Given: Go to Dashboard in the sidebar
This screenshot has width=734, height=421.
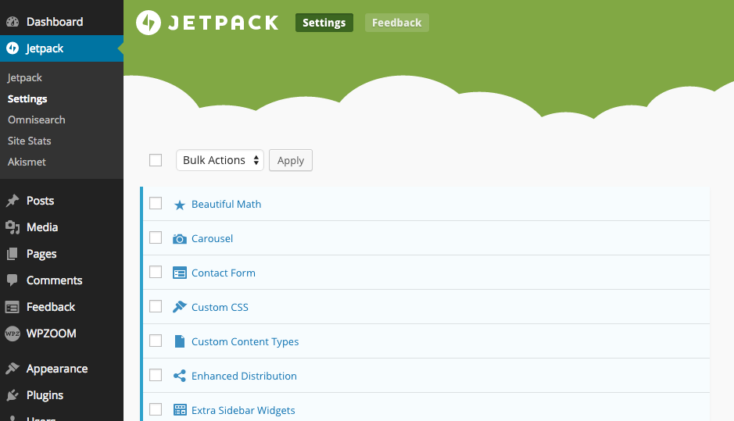Looking at the screenshot, I should point(55,22).
